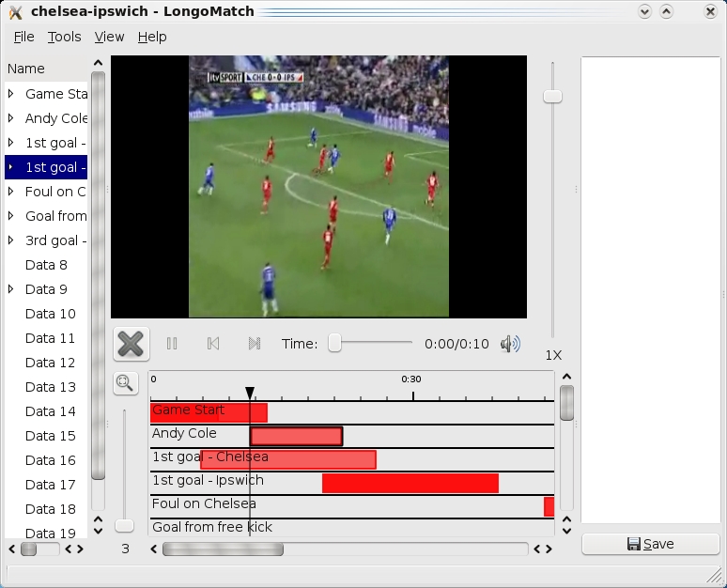727x588 pixels.
Task: Click the timeline zoom magnifier icon
Action: 124,382
